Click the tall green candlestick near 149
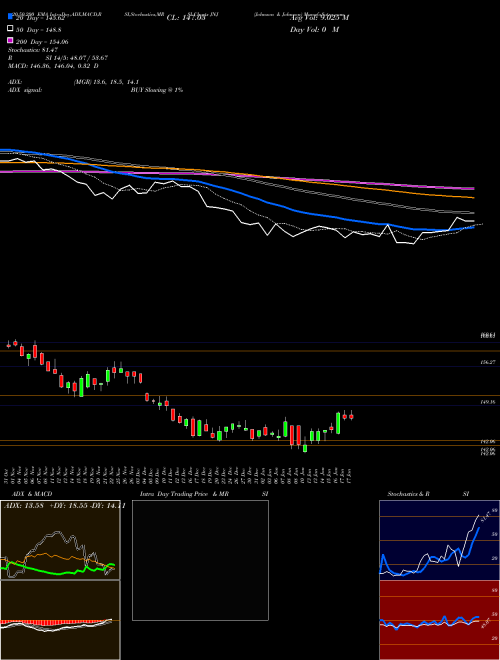Screen dimensions: 500x660 338,423
